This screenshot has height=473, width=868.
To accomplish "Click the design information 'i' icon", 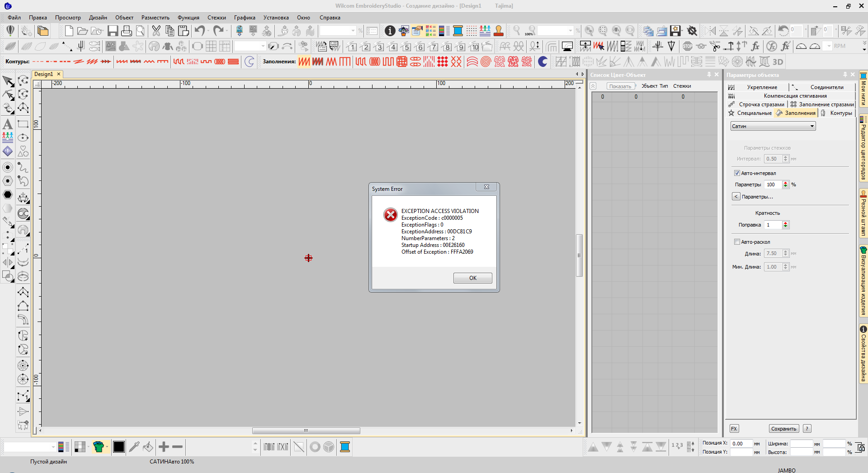I will pyautogui.click(x=390, y=31).
